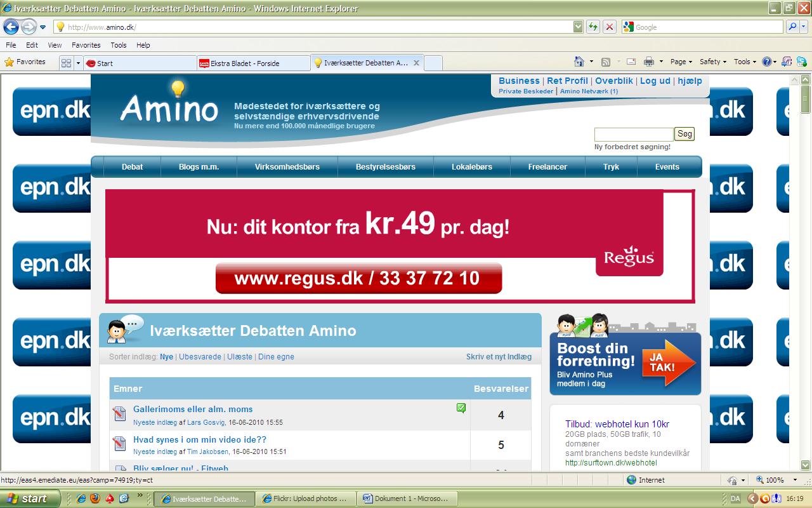Click the magnifier search icon
The height and width of the screenshot is (508, 812).
pos(792,27)
